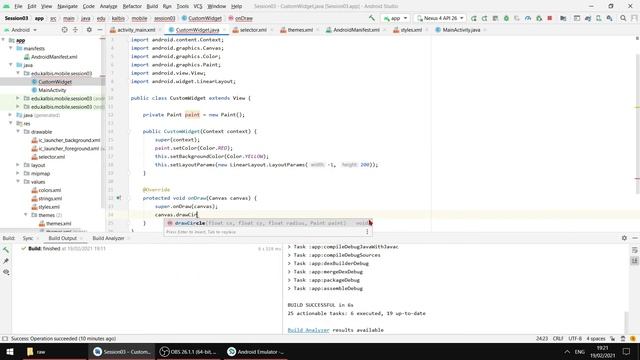The height and width of the screenshot is (360, 640).
Task: Collapse the res folder node
Action: [11, 123]
